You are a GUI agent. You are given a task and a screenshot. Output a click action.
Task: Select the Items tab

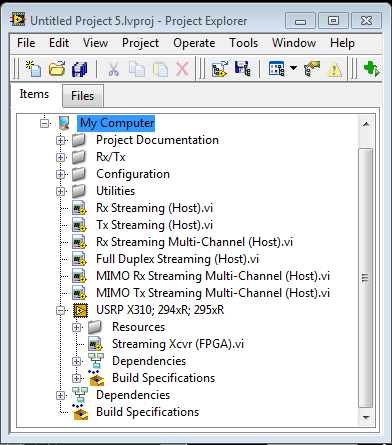pyautogui.click(x=34, y=94)
